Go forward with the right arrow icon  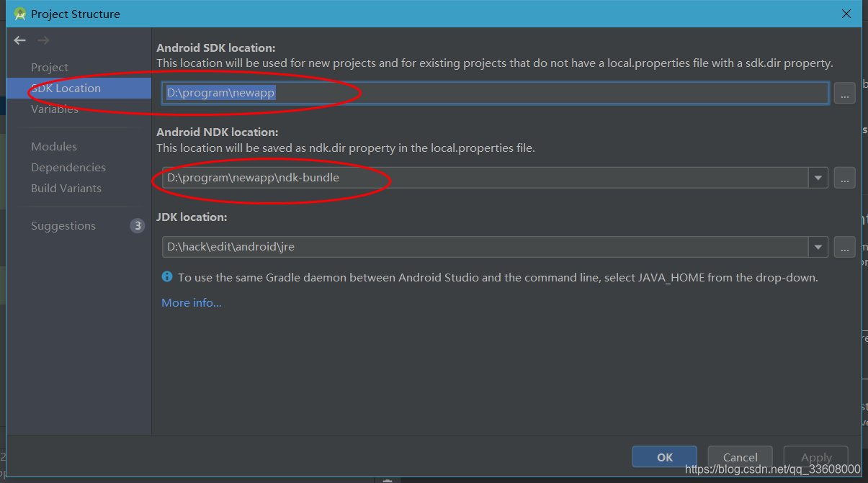coord(43,41)
